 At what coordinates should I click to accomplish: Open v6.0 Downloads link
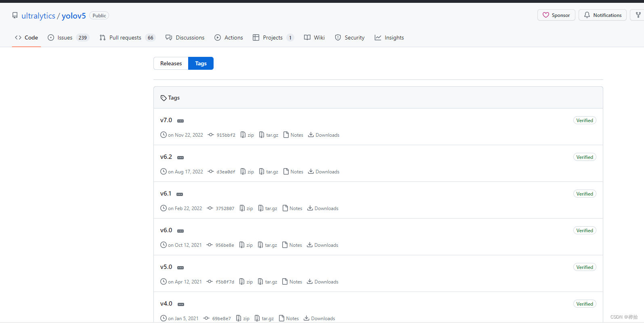click(323, 245)
